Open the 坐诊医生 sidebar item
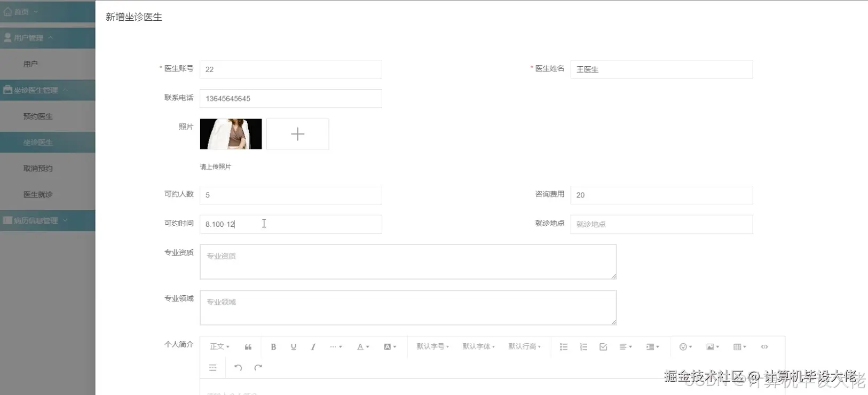Screen dimensions: 868x395 point(48,143)
